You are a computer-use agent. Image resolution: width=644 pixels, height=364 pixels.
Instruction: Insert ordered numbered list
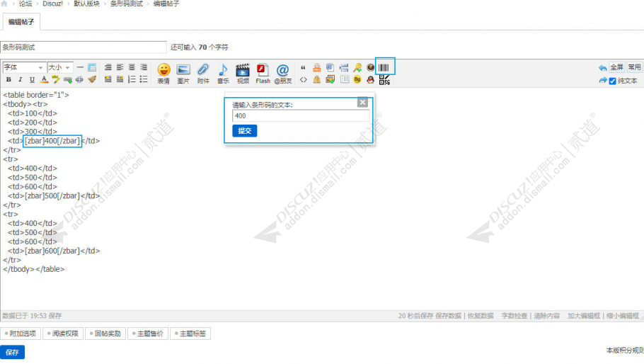tap(132, 79)
